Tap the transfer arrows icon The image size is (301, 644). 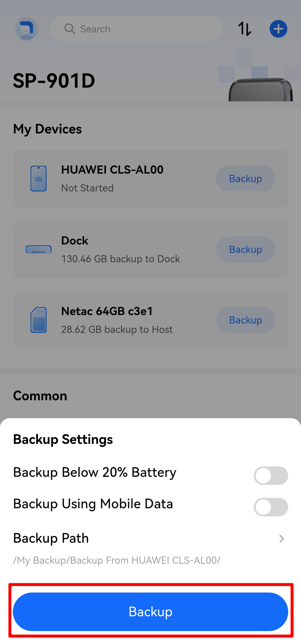click(244, 29)
